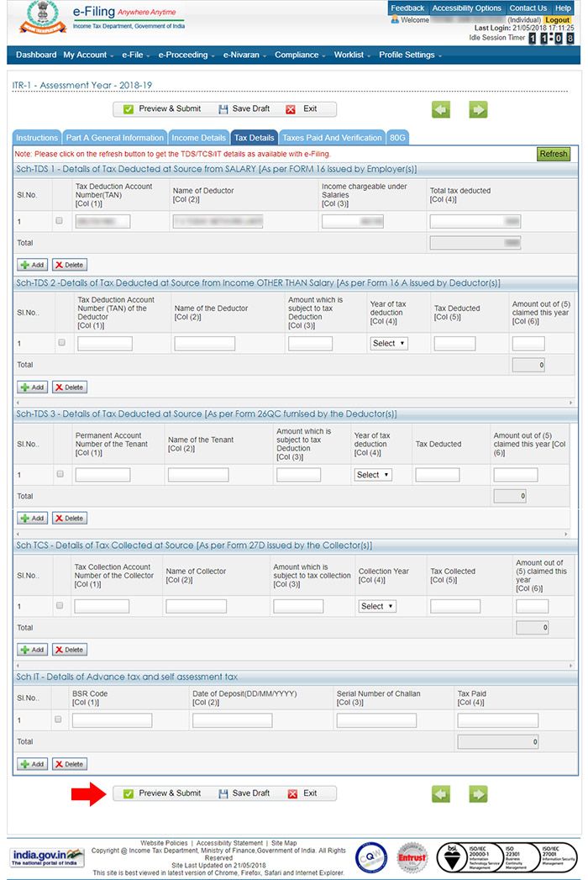
Task: Click the top green forward arrow icon
Action: pyautogui.click(x=478, y=109)
